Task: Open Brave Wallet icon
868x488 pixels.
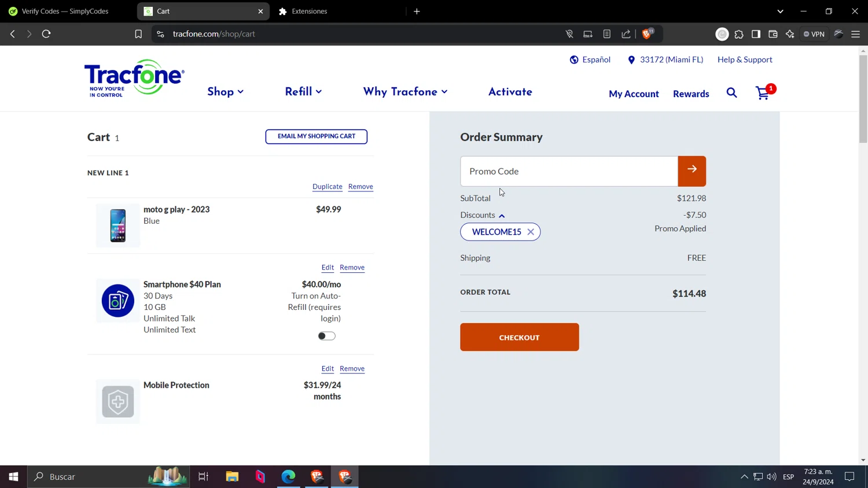Action: point(773,34)
